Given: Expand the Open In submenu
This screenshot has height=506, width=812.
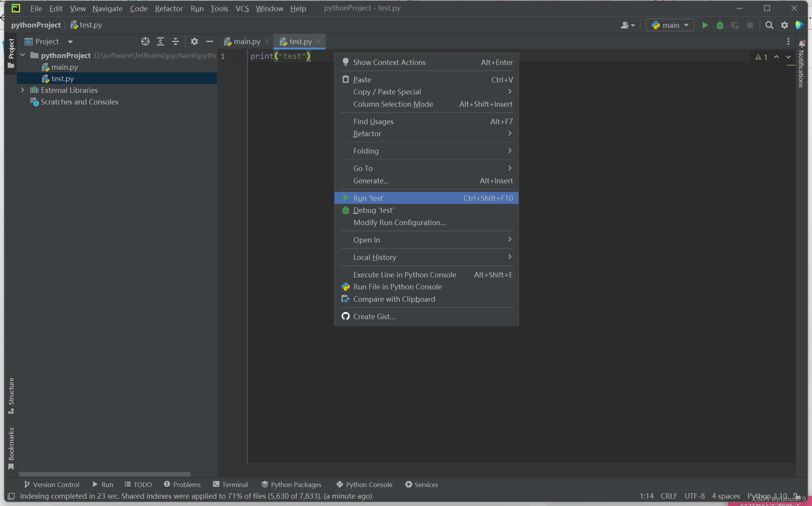Looking at the screenshot, I should [426, 240].
